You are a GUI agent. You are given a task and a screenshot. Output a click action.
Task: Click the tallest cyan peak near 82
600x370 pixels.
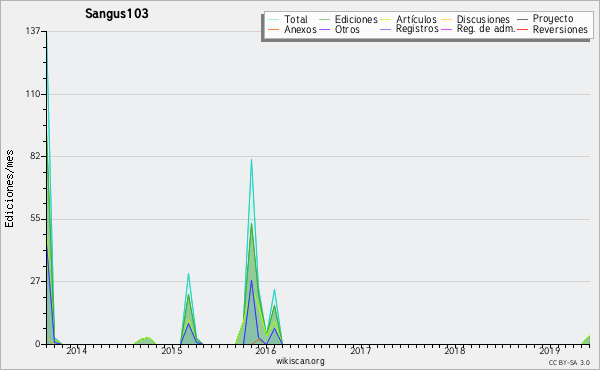[251, 160]
